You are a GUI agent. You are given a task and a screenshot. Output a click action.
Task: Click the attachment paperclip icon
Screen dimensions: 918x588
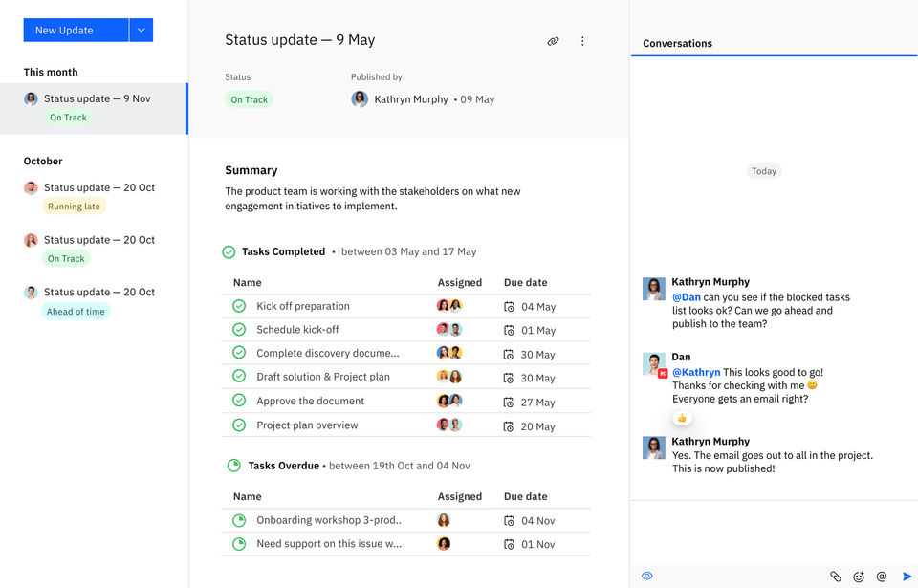pos(835,577)
